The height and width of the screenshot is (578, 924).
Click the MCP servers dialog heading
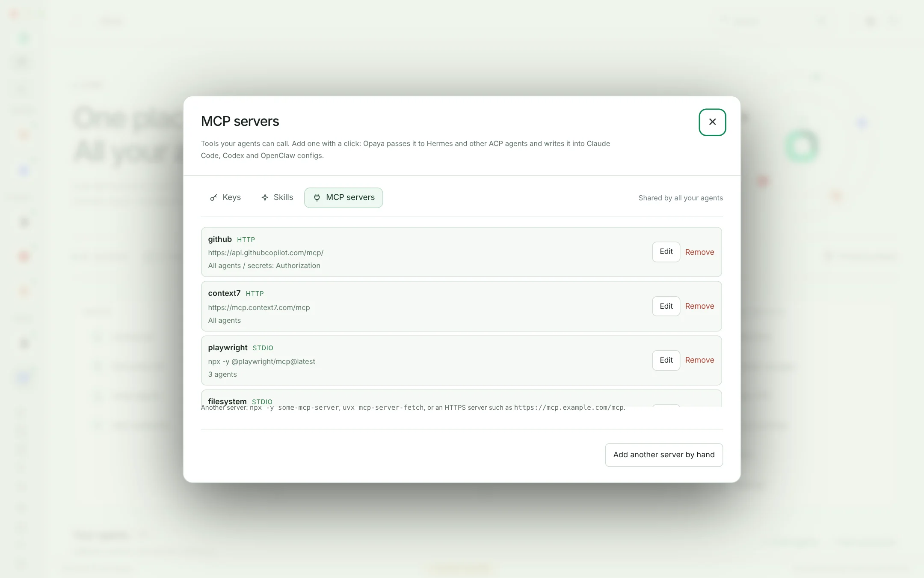(x=240, y=121)
